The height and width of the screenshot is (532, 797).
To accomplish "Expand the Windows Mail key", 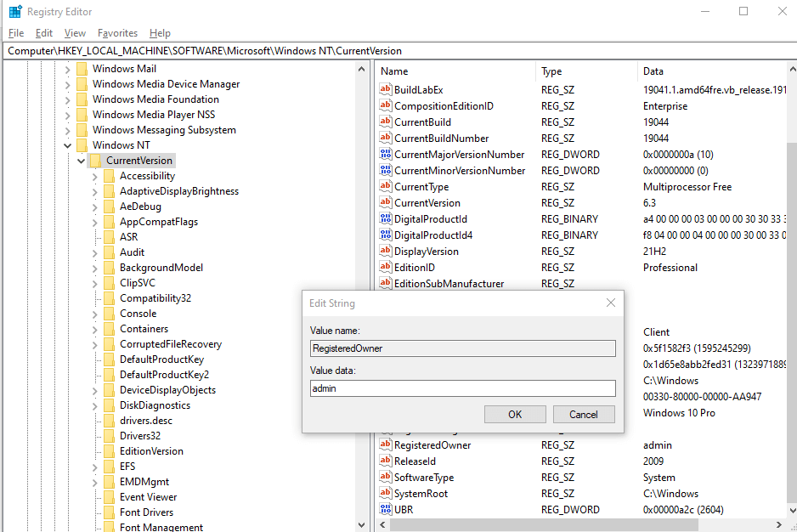I will [x=68, y=69].
